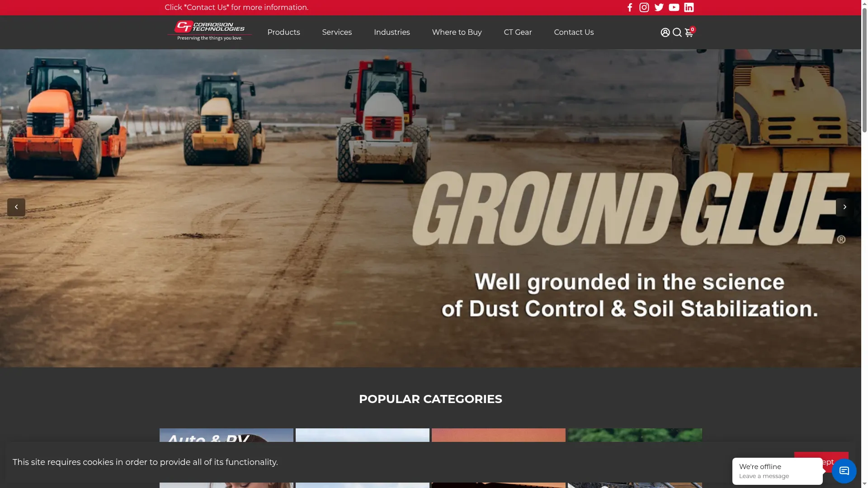The height and width of the screenshot is (488, 868).
Task: Advance to the next banner slide
Action: (844, 207)
